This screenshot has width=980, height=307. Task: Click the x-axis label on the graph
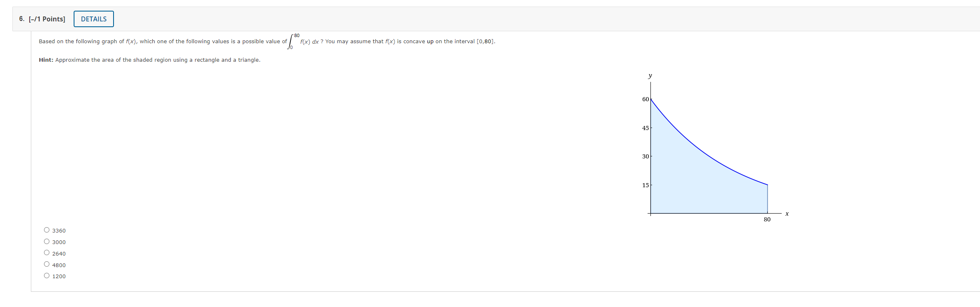pos(786,213)
